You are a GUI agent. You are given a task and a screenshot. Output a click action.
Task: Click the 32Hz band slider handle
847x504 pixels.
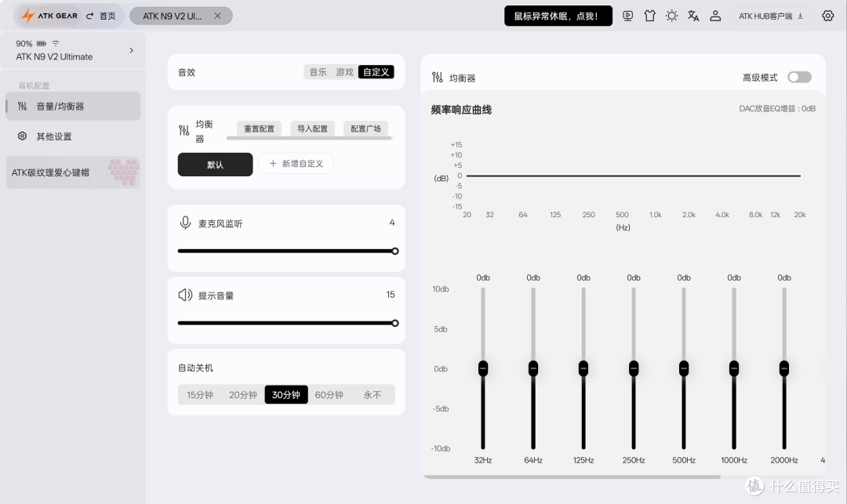(x=483, y=368)
